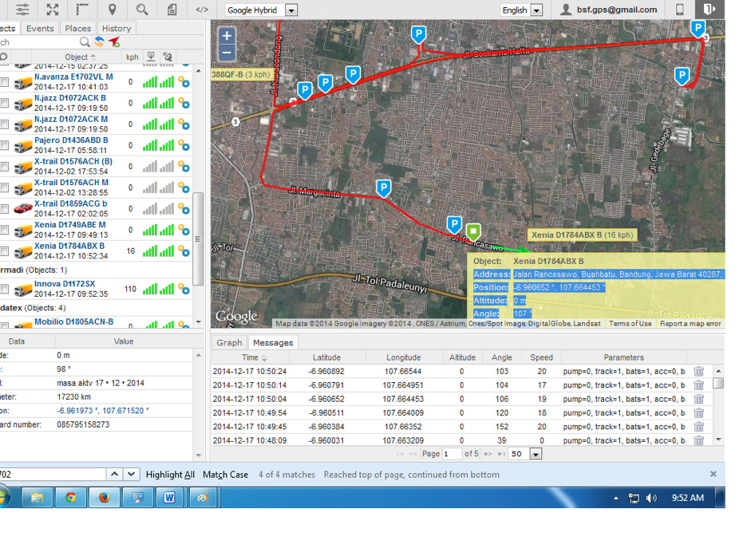This screenshot has height=560, width=747.
Task: Sort the list by Object column
Action: 80,57
